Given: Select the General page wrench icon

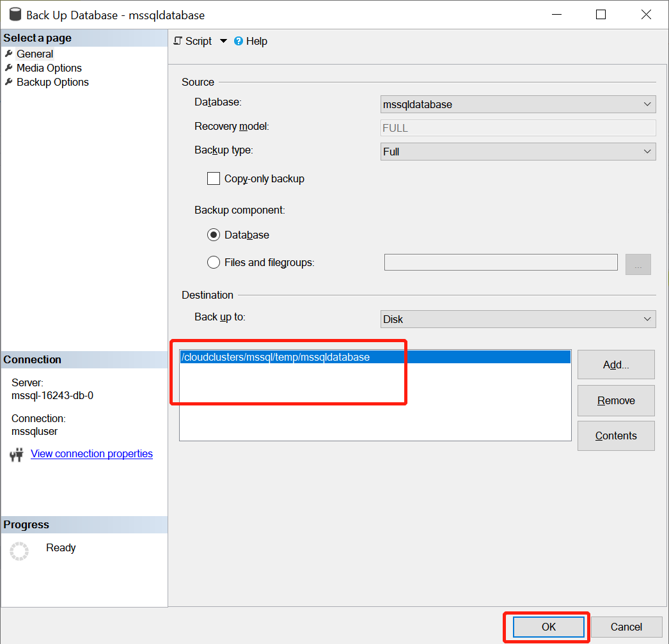Looking at the screenshot, I should [9, 54].
